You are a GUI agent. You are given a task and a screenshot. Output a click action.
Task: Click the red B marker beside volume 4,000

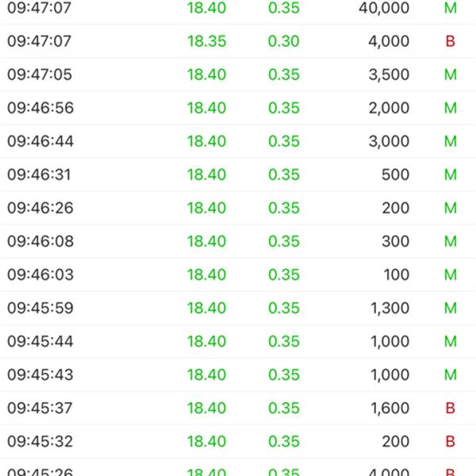(x=451, y=41)
